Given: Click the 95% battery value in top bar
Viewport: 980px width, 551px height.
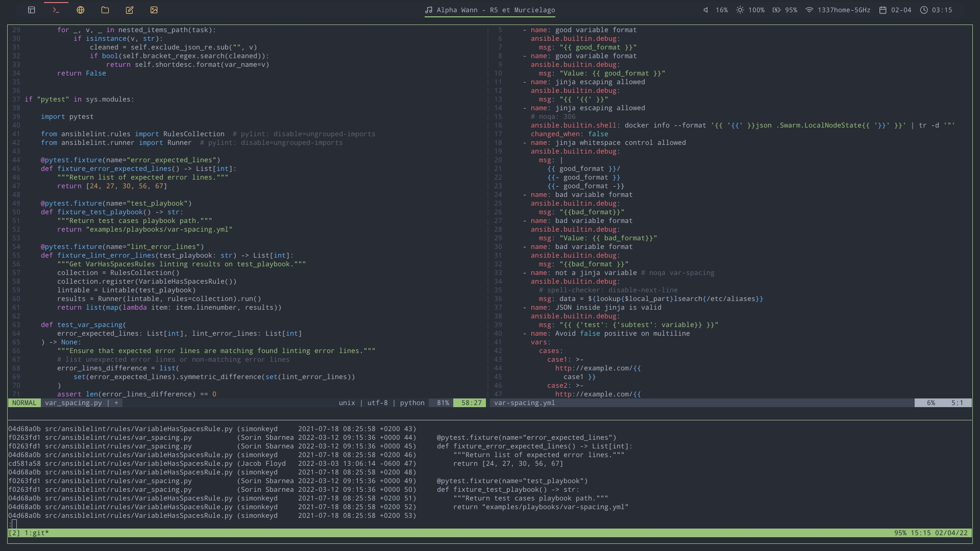Looking at the screenshot, I should pos(791,10).
